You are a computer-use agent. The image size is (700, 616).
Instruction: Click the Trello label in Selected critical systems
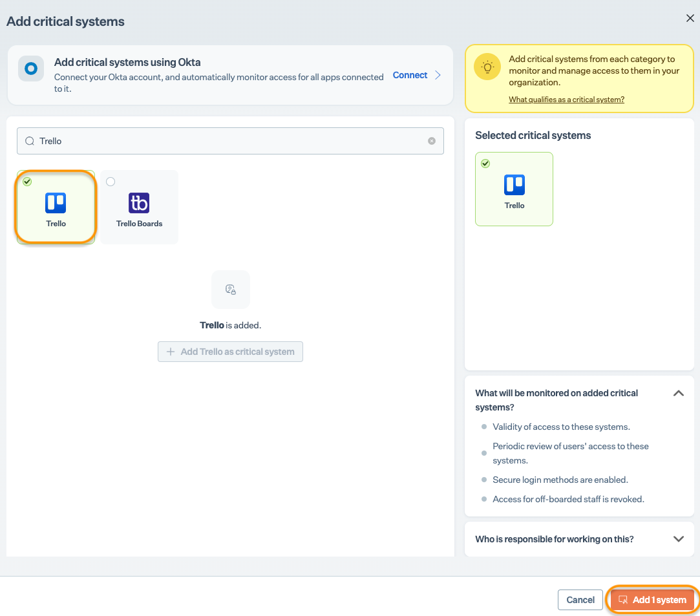click(x=514, y=206)
